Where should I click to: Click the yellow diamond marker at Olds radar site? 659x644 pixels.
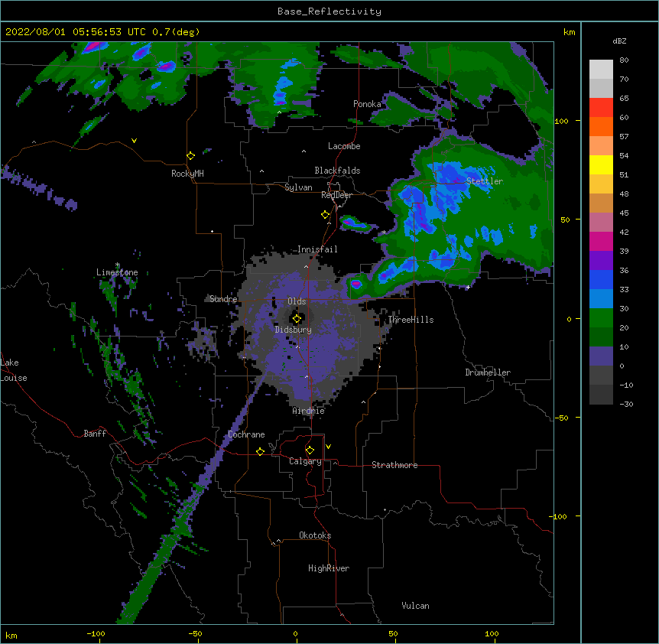297,319
